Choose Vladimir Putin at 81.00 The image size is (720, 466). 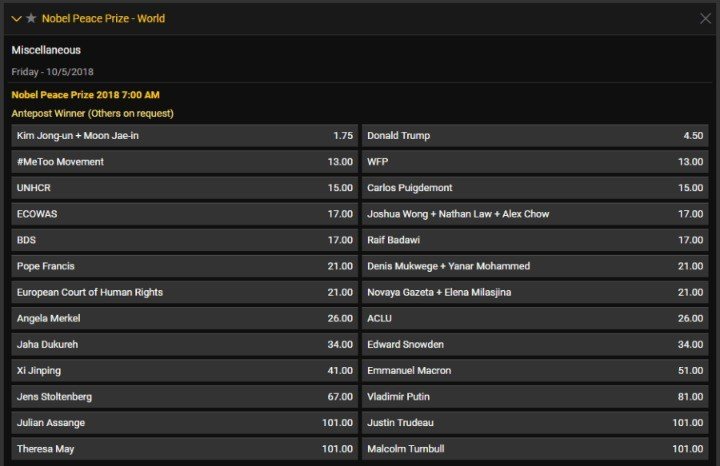(x=535, y=397)
